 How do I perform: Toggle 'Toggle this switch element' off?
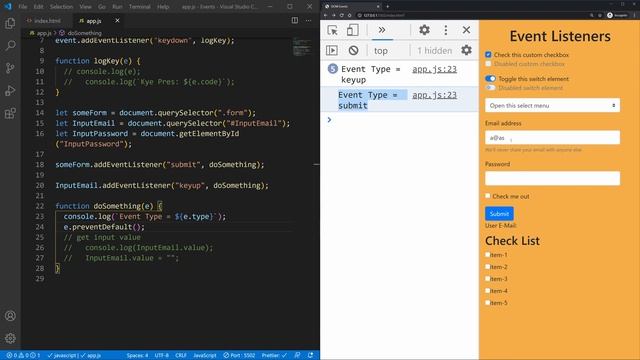(490, 78)
